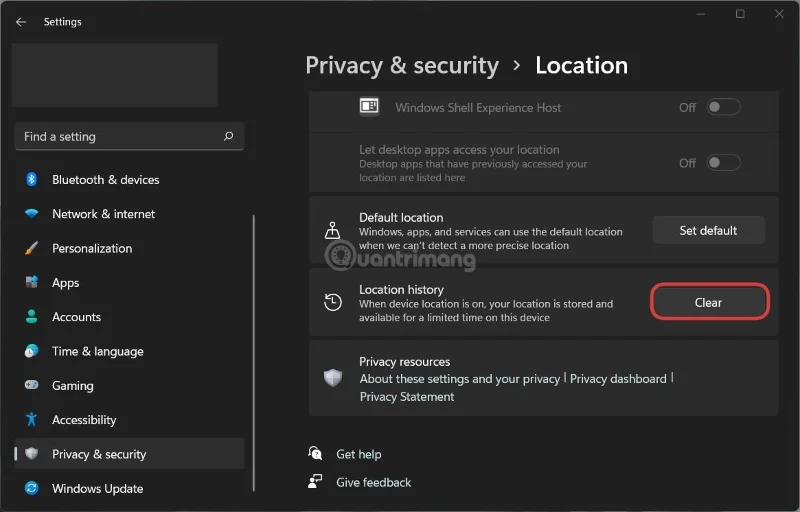
Task: Toggle Windows Shell Experience Host location switch
Action: 723,107
